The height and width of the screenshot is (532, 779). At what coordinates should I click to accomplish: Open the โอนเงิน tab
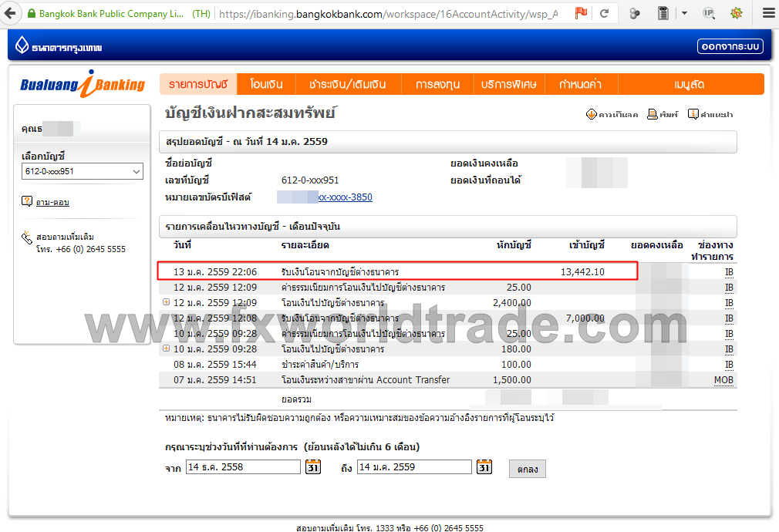pyautogui.click(x=266, y=85)
